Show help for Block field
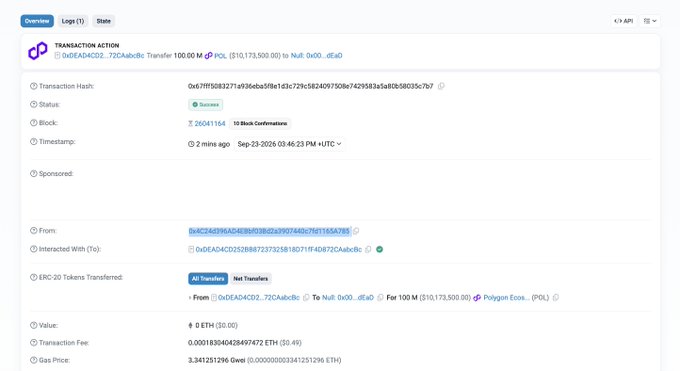The image size is (680, 371). pyautogui.click(x=33, y=123)
